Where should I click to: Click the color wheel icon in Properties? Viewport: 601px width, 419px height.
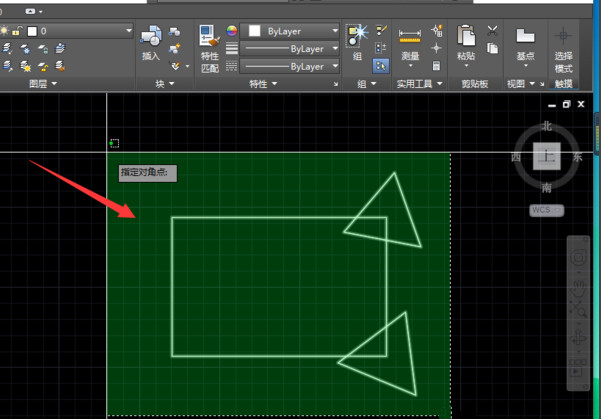click(x=232, y=32)
